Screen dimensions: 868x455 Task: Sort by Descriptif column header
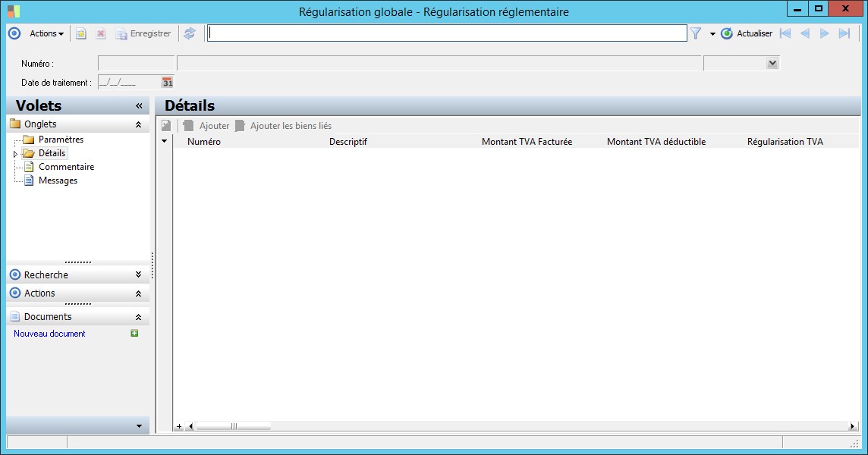[x=348, y=142]
